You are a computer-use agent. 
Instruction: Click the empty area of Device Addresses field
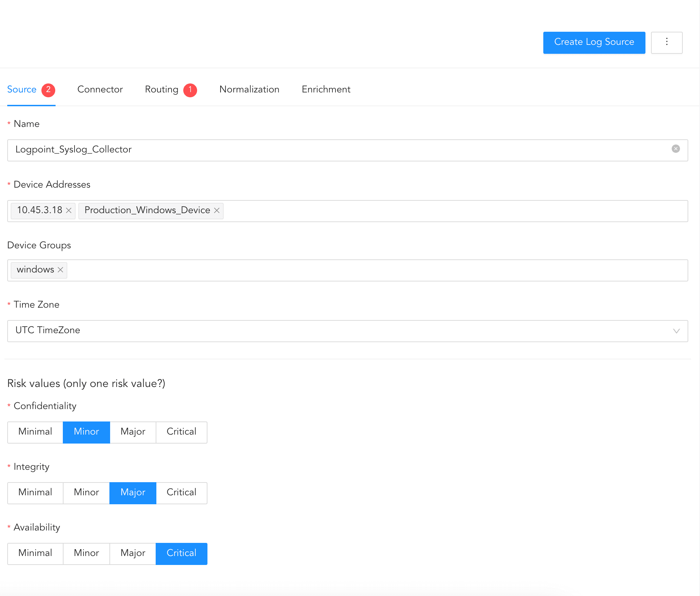449,211
